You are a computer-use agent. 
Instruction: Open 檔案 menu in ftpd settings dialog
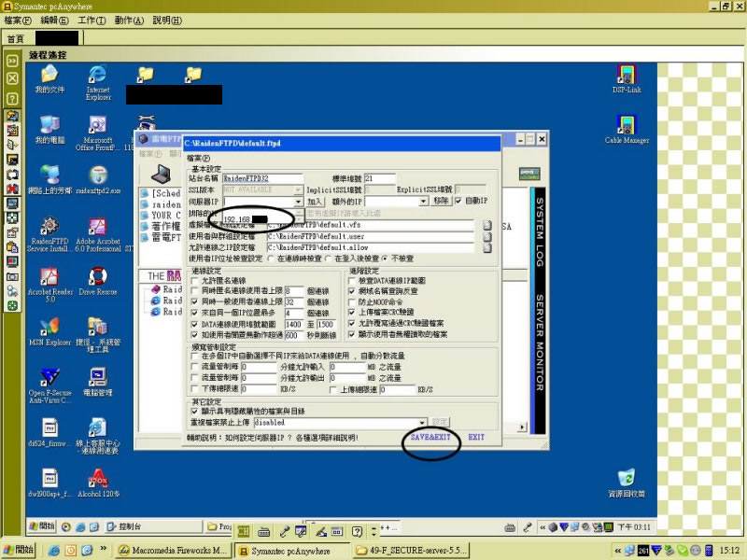198,158
